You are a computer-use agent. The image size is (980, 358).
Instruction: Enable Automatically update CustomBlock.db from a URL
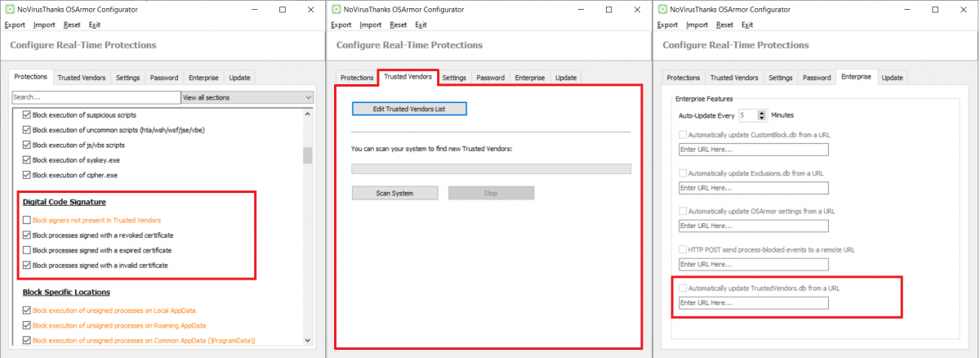[x=683, y=135]
